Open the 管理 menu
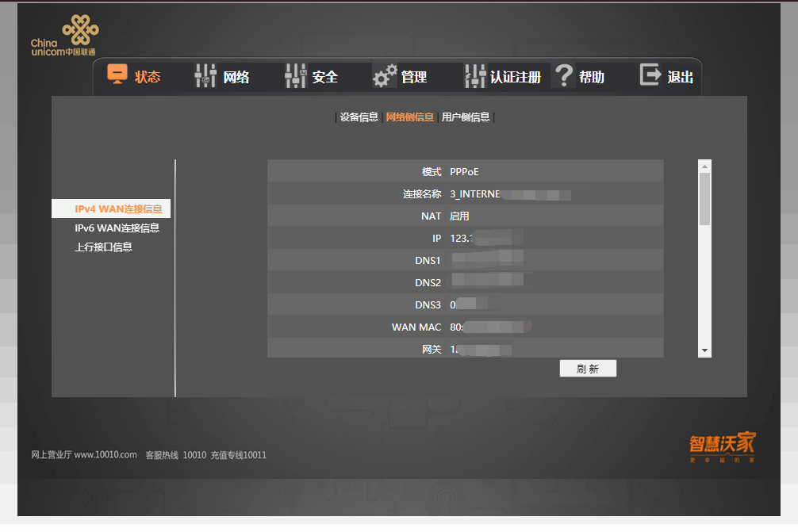 coord(414,77)
